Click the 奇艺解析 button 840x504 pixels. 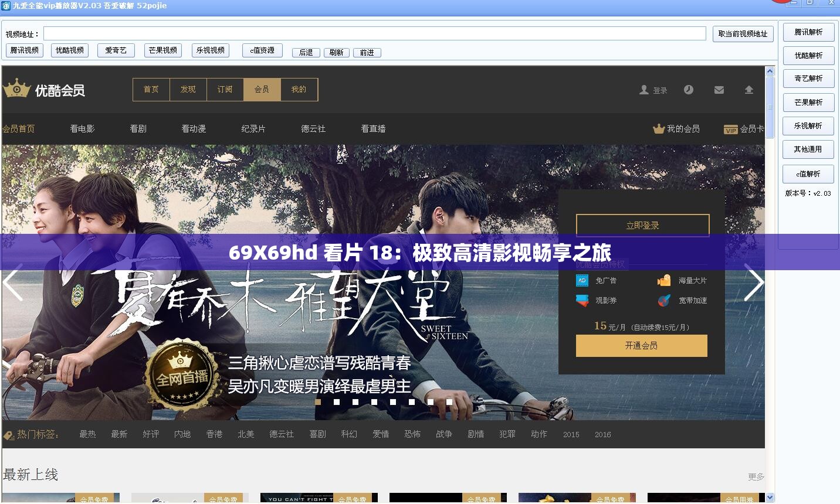(809, 79)
